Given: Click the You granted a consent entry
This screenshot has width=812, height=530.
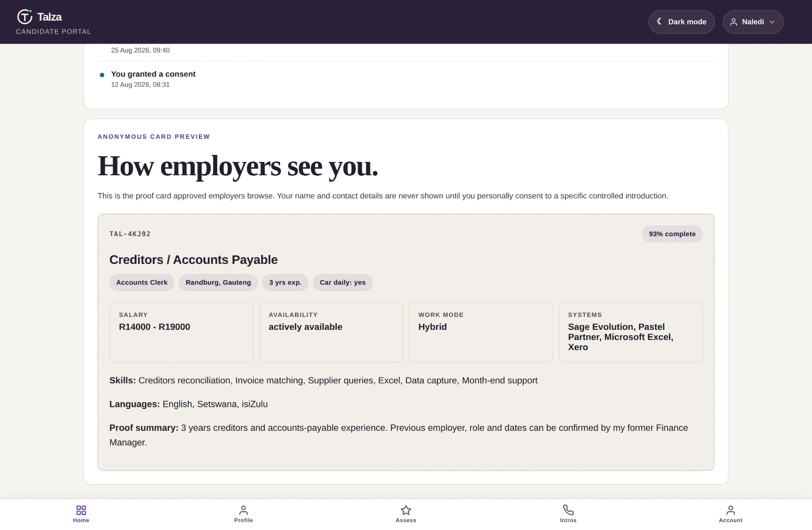Looking at the screenshot, I should click(153, 74).
